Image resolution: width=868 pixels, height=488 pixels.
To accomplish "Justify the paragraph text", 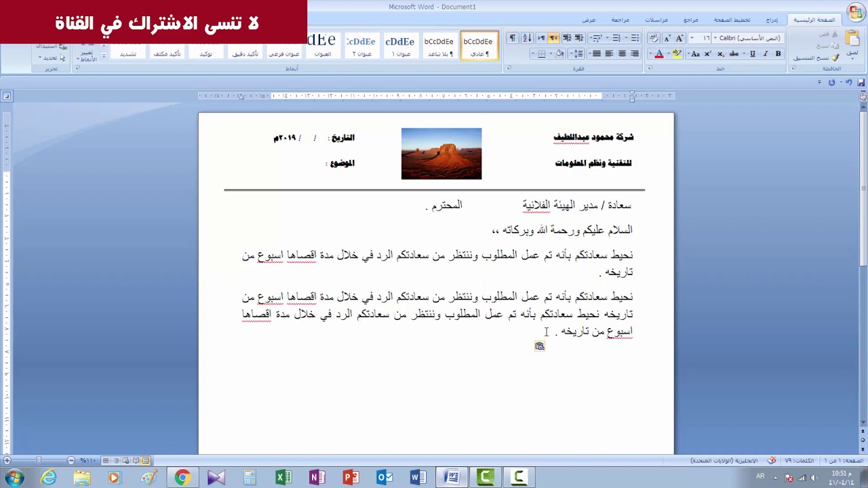I will [x=596, y=54].
